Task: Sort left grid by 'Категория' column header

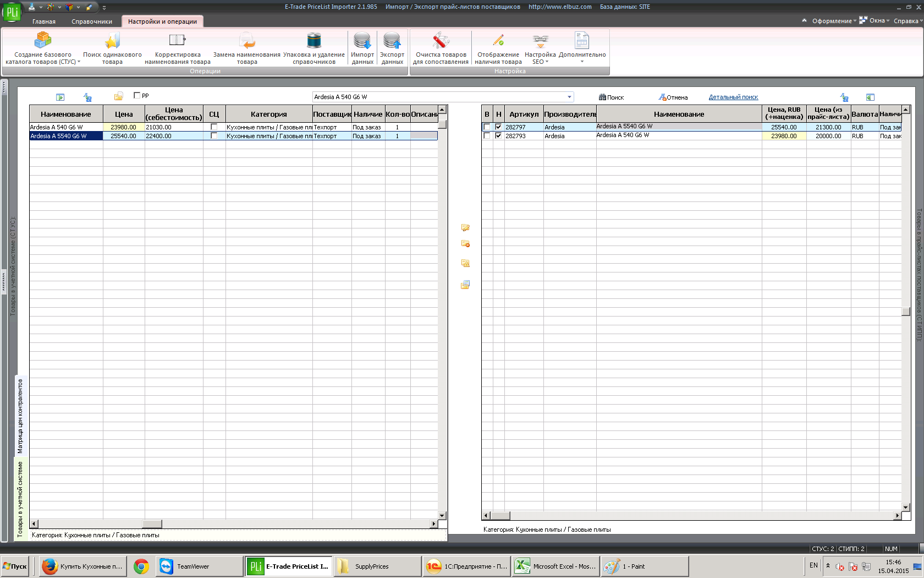Action: [x=269, y=114]
